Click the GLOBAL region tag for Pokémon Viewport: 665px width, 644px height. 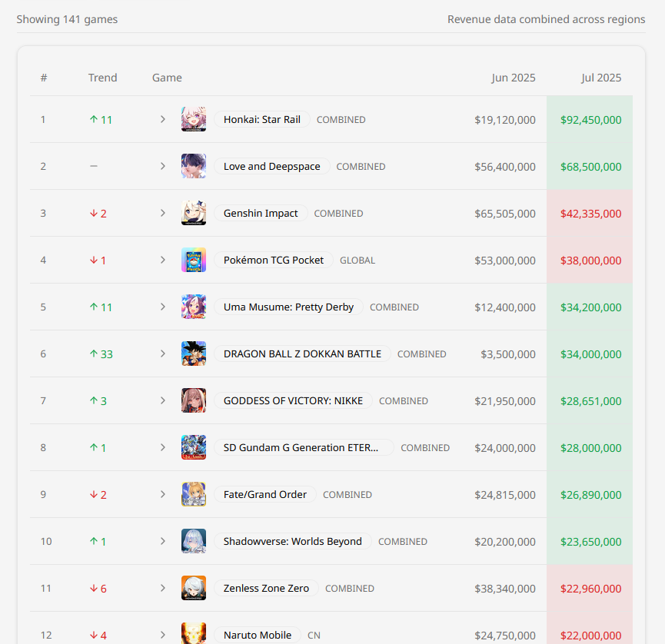357,261
